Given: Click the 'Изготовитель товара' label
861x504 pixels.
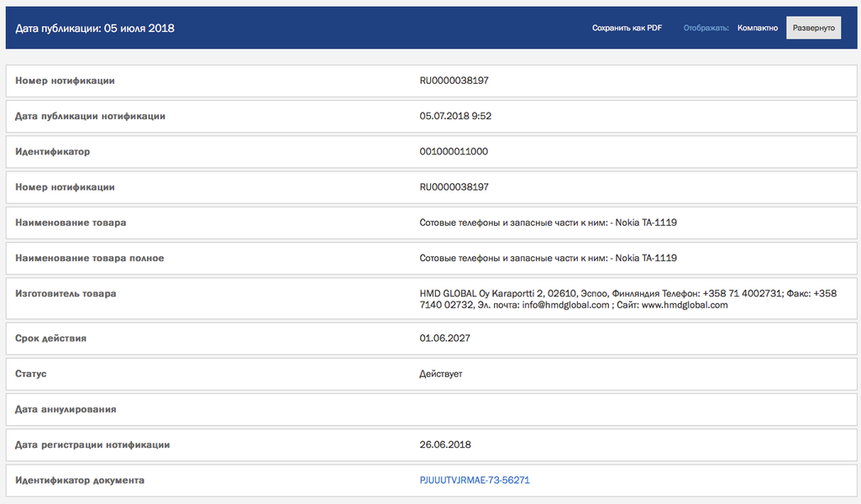Looking at the screenshot, I should (66, 294).
